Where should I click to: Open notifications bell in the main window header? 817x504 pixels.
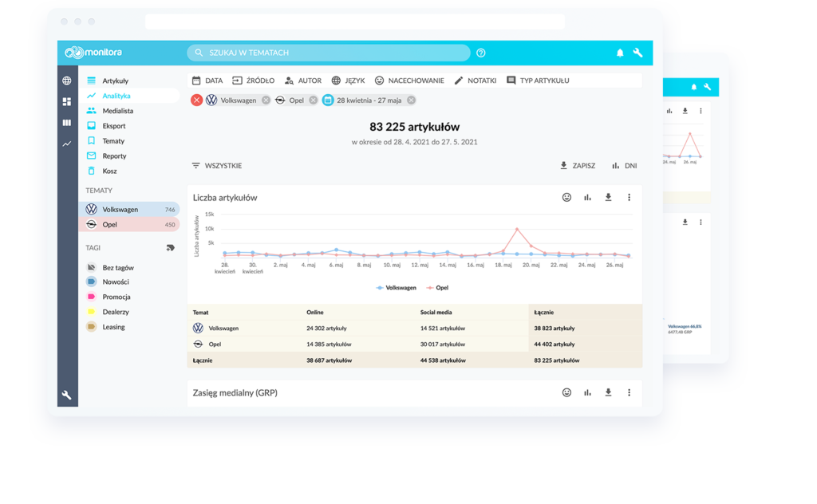point(620,53)
